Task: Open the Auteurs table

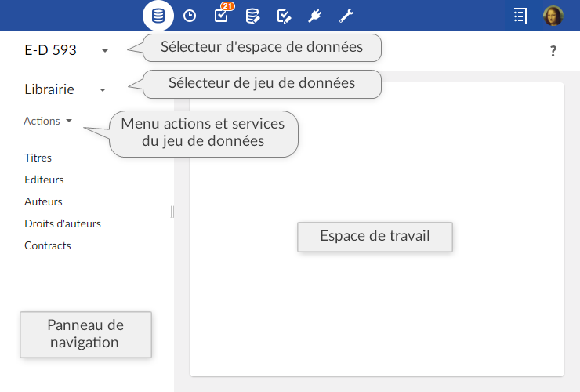Action: pos(43,201)
